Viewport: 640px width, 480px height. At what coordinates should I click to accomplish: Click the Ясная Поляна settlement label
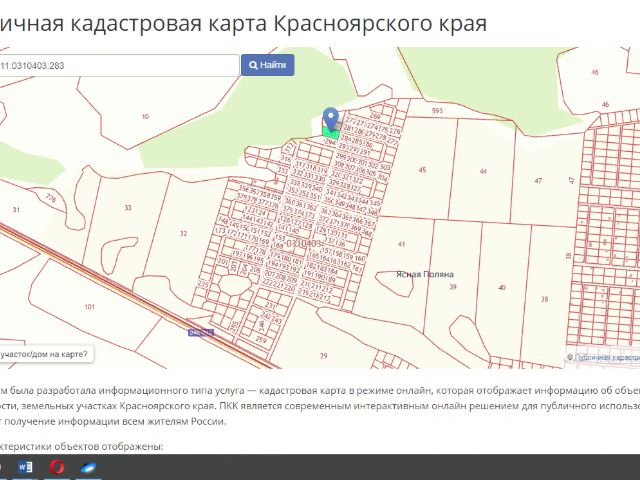coord(424,274)
